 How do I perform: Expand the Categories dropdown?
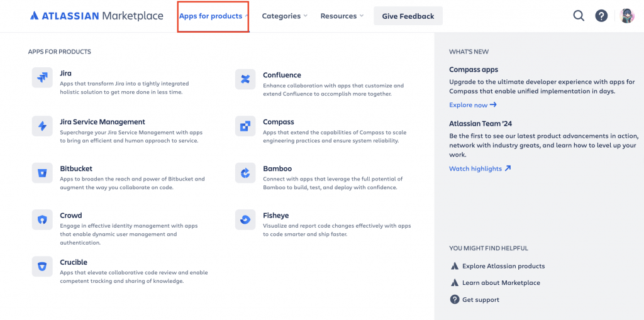[x=285, y=16]
